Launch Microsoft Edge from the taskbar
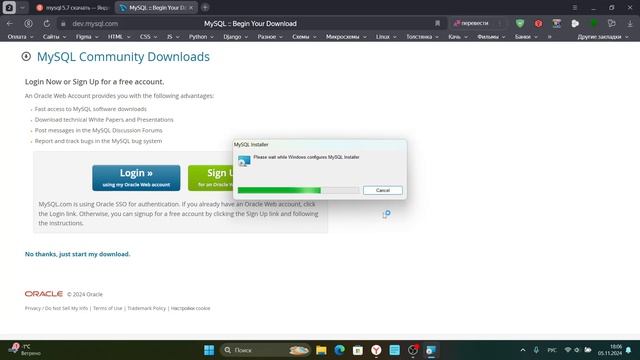The image size is (640, 360). pyautogui.click(x=340, y=350)
